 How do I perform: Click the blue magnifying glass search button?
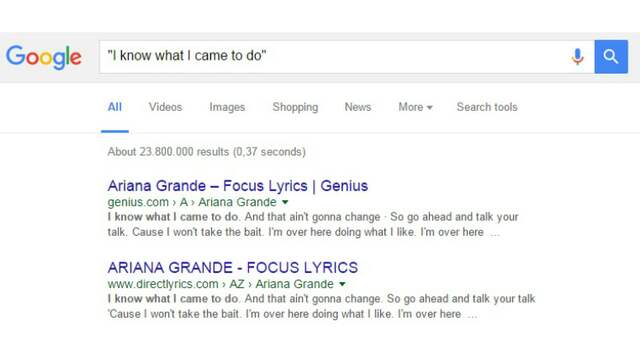611,57
